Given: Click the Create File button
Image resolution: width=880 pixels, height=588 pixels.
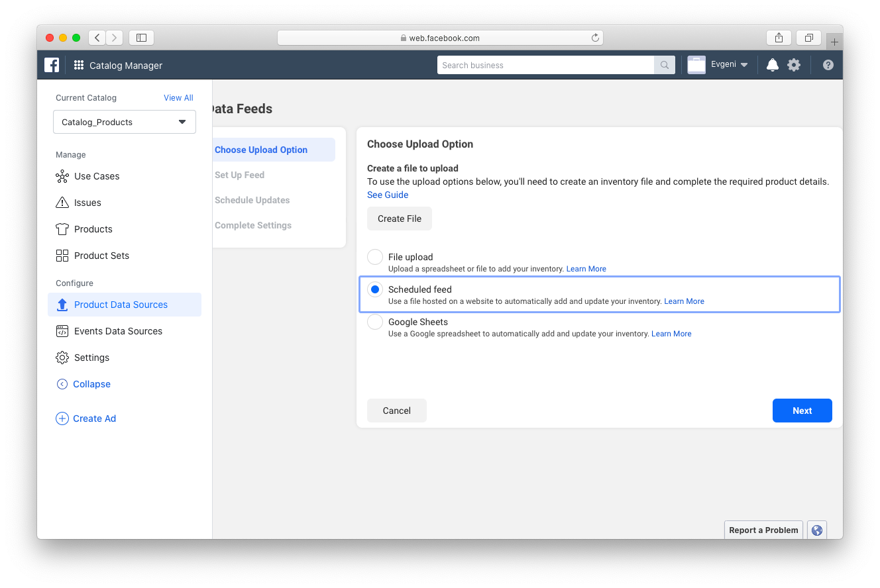Looking at the screenshot, I should click(400, 219).
